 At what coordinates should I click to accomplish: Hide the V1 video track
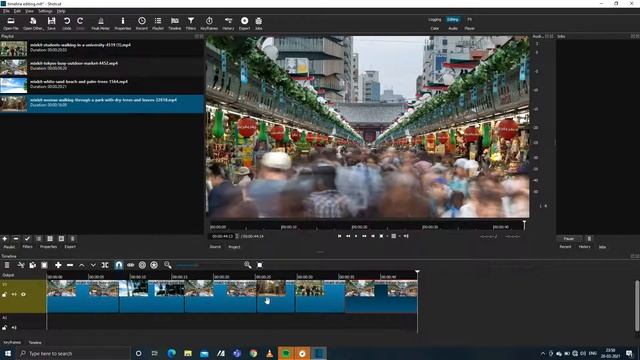(x=23, y=294)
